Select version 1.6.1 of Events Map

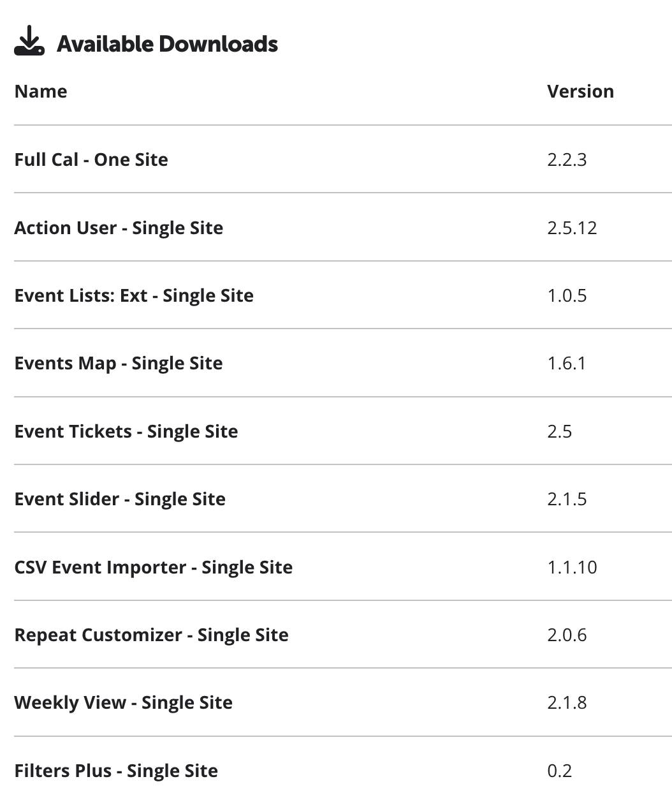click(566, 363)
